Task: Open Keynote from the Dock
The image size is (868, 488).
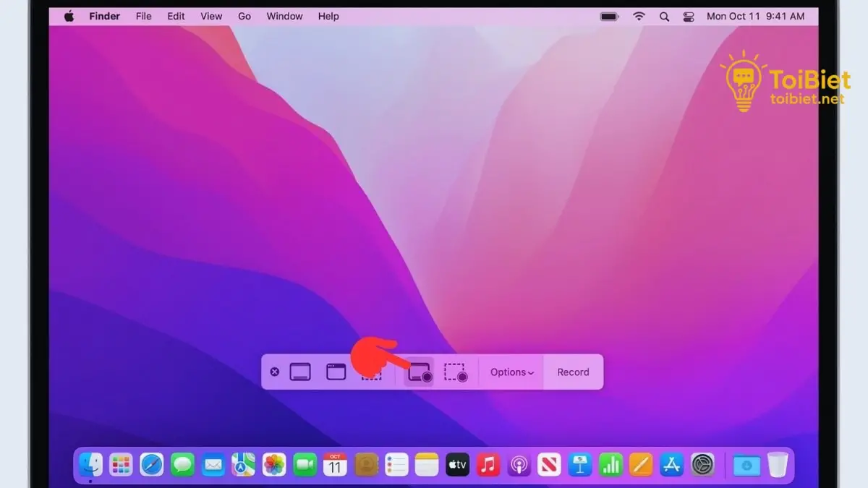Action: [580, 465]
